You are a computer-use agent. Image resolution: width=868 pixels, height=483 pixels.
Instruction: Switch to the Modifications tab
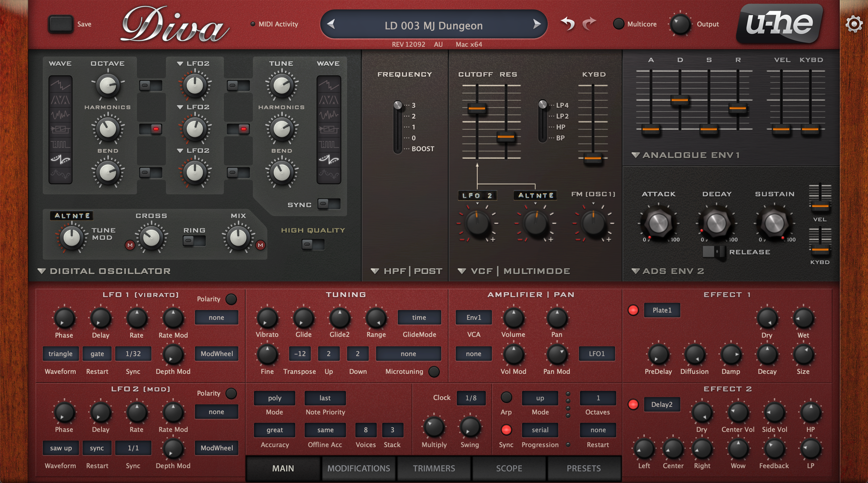[x=358, y=468]
